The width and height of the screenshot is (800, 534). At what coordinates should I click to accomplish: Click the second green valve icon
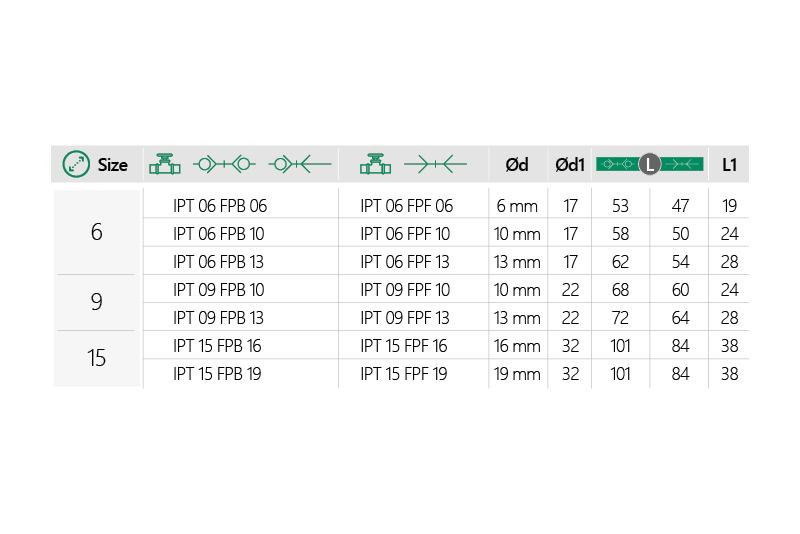tap(376, 163)
